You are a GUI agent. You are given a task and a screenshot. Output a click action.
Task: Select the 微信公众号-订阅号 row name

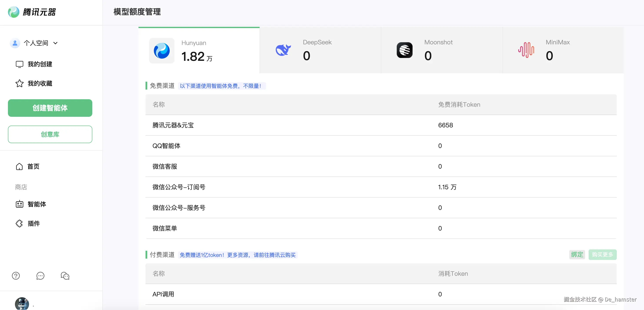coord(179,187)
